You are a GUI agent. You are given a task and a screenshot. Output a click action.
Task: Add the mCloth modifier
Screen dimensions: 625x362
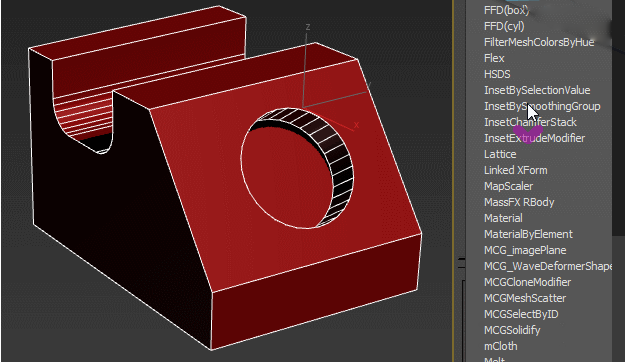[501, 346]
